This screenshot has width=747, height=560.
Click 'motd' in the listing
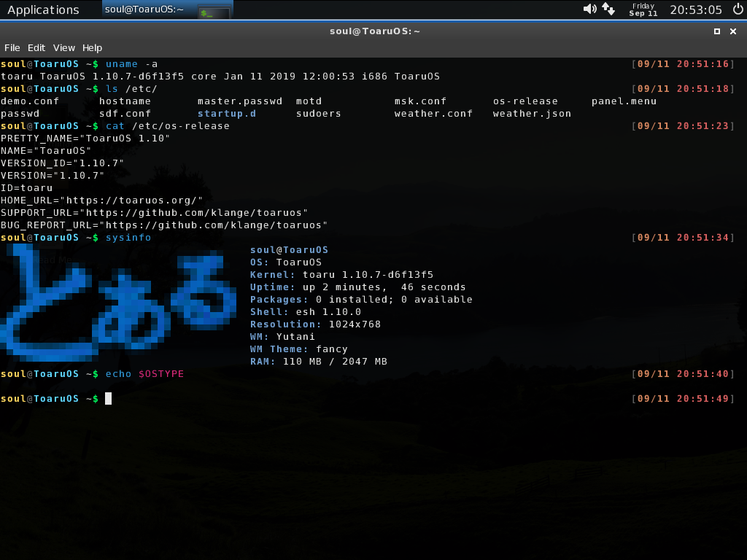[309, 101]
